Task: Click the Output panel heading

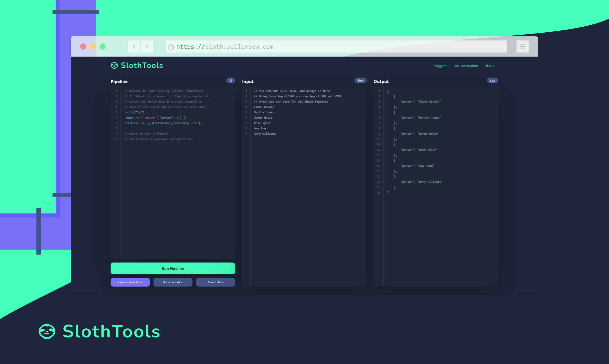Action: 381,81
